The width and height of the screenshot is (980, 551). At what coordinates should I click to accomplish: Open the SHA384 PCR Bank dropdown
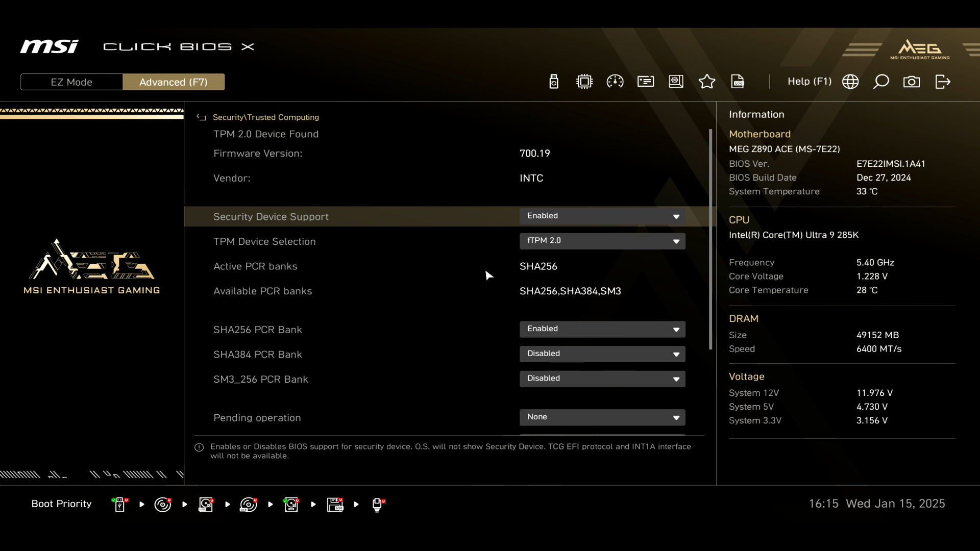tap(602, 354)
